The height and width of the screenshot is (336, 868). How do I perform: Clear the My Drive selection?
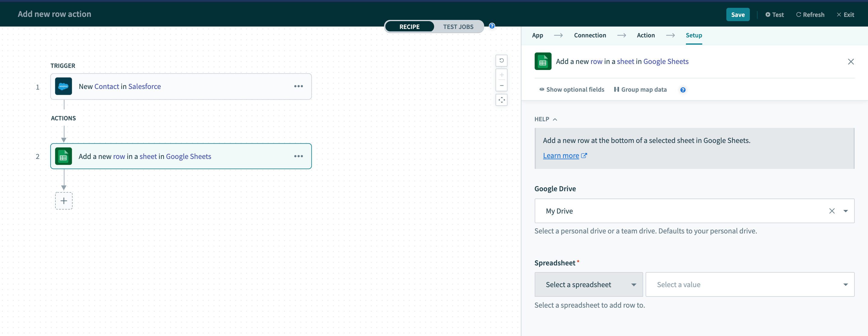click(832, 211)
